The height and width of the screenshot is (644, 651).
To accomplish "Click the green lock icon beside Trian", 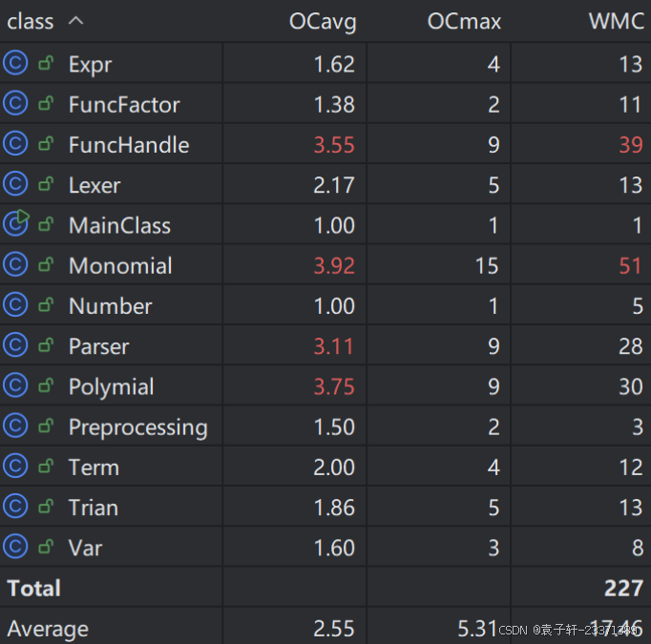I will 46,506.
